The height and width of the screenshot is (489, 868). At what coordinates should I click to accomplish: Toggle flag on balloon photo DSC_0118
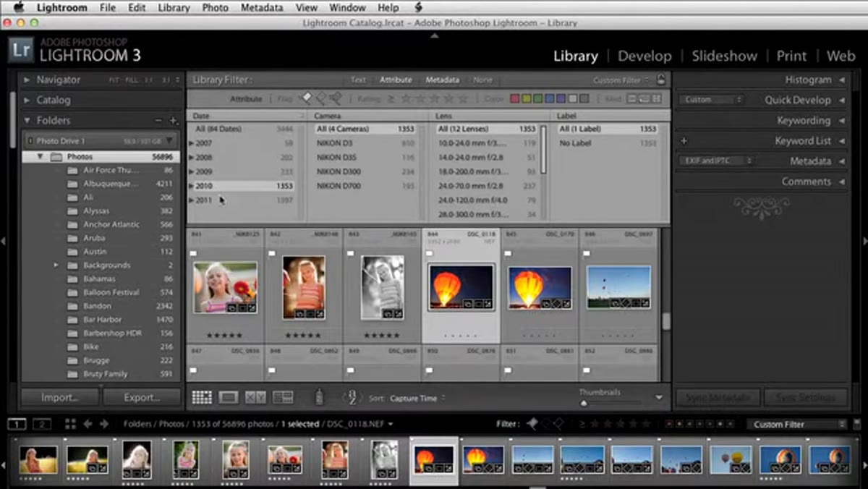coord(430,254)
